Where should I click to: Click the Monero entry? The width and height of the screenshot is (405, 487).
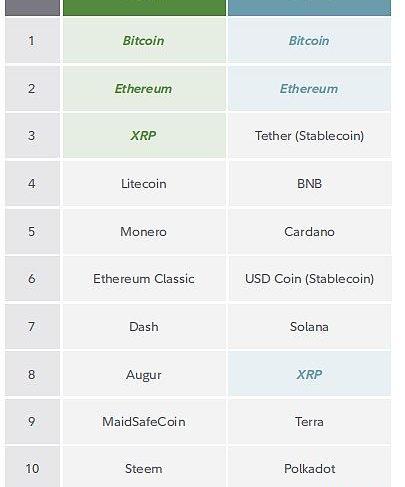click(x=144, y=231)
